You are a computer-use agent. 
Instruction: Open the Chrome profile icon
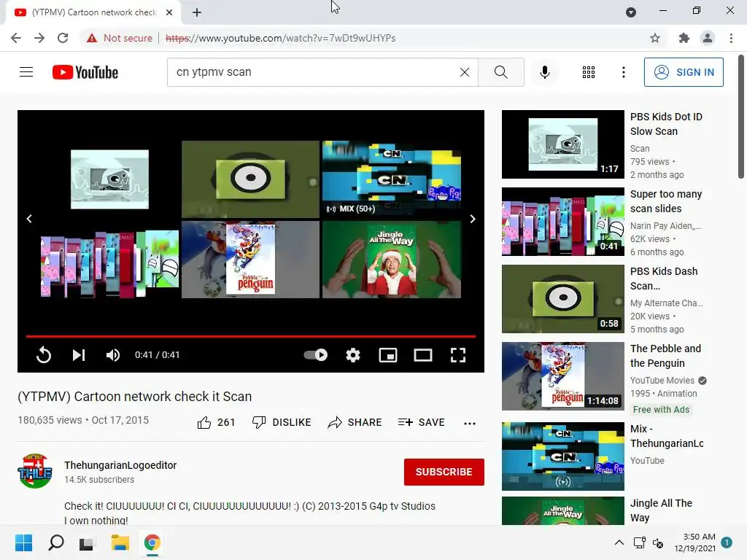(708, 38)
